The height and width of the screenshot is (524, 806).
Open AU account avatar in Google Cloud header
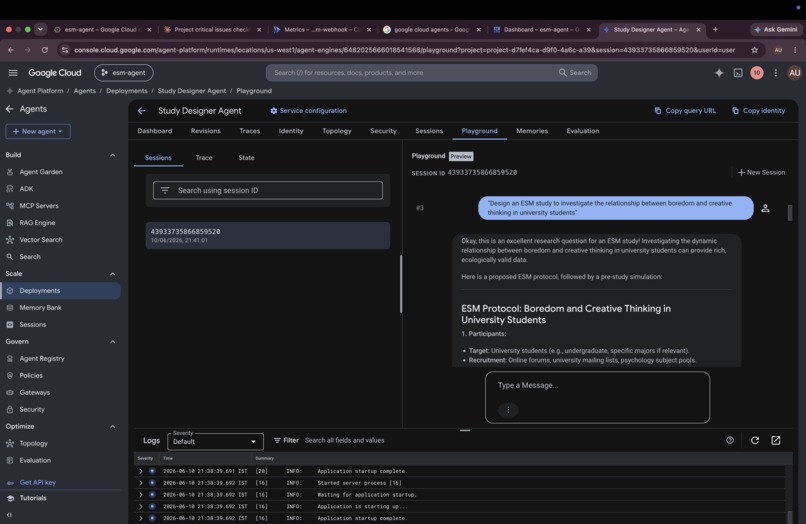[x=794, y=73]
